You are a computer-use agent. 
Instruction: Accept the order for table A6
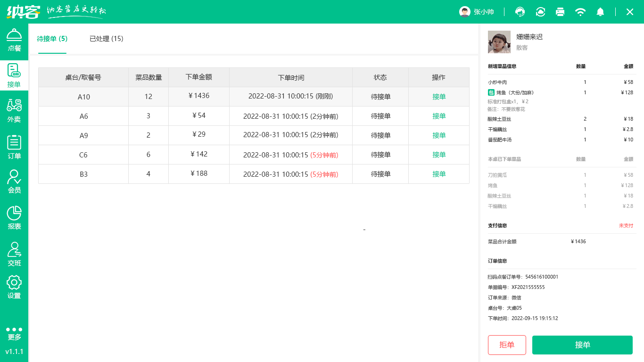[x=439, y=116]
